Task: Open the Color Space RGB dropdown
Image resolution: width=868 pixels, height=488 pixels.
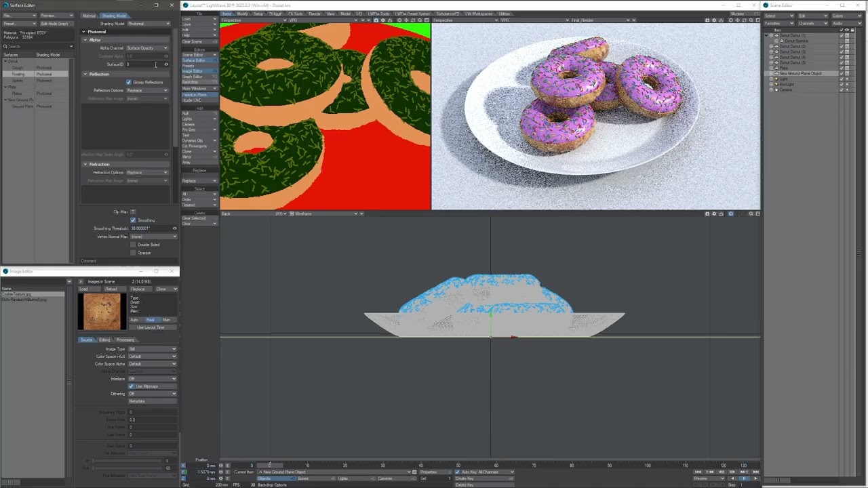Action: pos(153,357)
